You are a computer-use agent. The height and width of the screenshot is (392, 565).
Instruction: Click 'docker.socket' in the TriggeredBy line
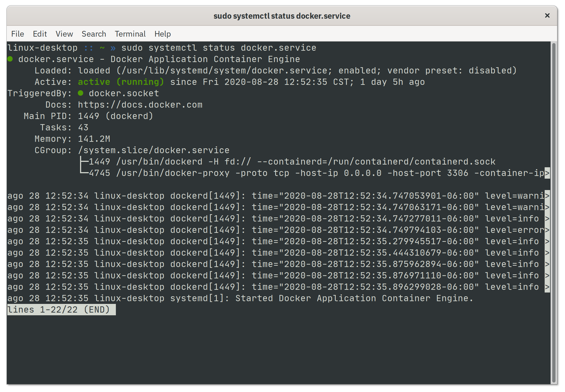pos(124,93)
